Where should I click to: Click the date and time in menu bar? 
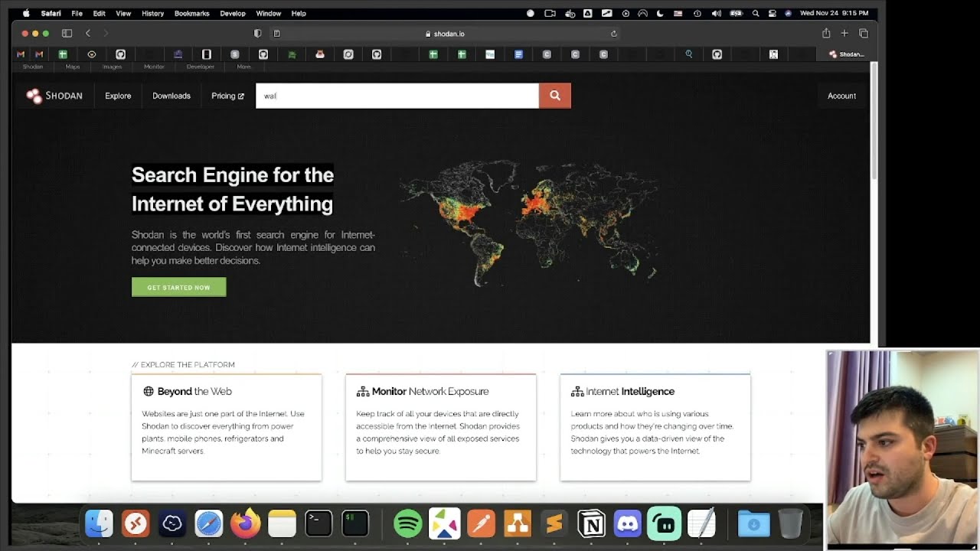click(834, 13)
